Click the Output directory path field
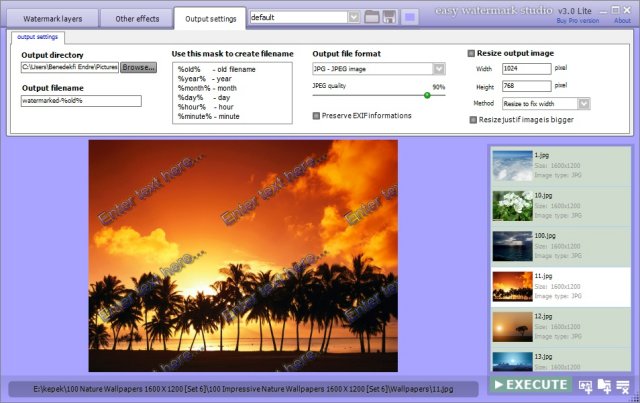The width and height of the screenshot is (640, 403). 70,67
